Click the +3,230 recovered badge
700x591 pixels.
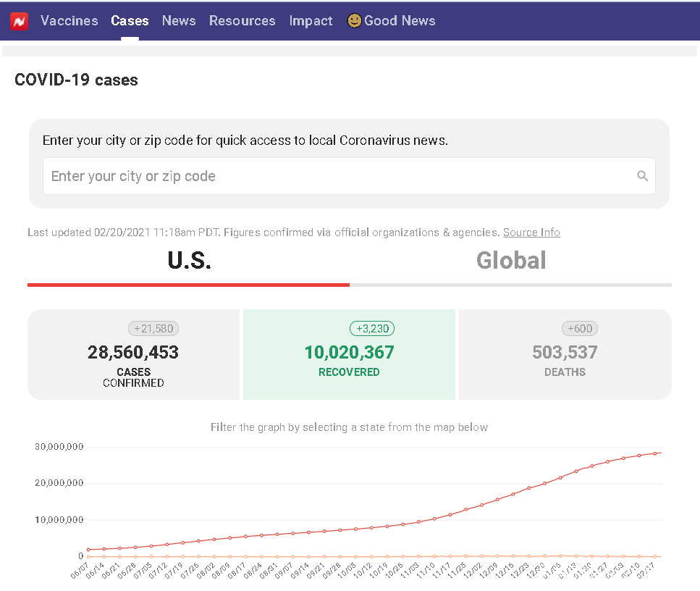tap(372, 329)
